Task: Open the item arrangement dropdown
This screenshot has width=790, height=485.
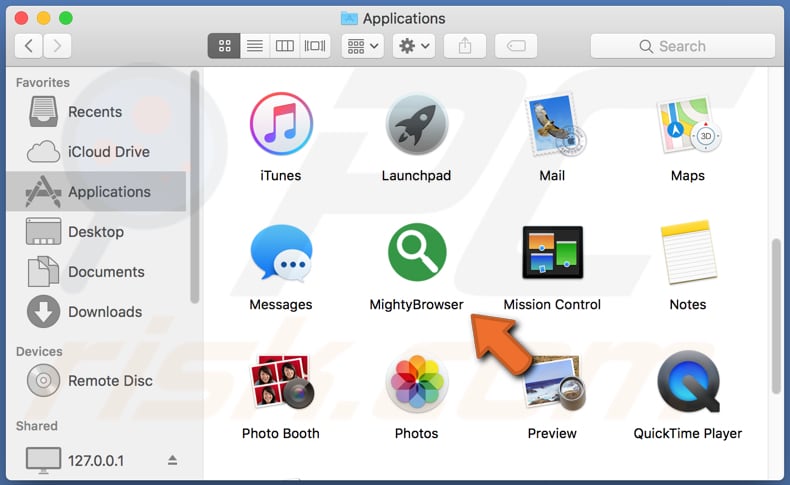Action: (x=363, y=46)
